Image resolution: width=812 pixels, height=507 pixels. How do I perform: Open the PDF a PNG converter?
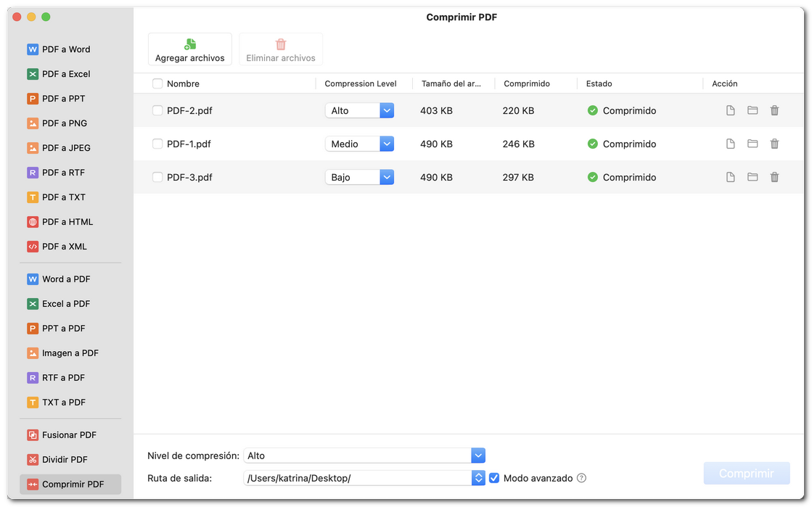[64, 123]
